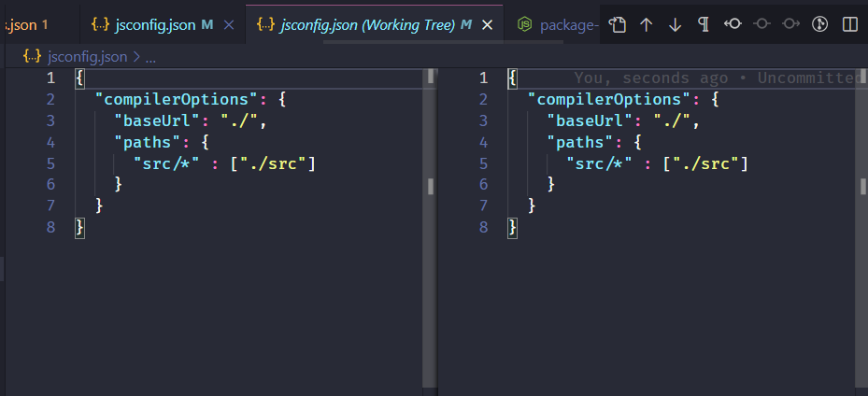The height and width of the screenshot is (396, 868).
Task: Click "src/*" key in right pane
Action: [601, 163]
